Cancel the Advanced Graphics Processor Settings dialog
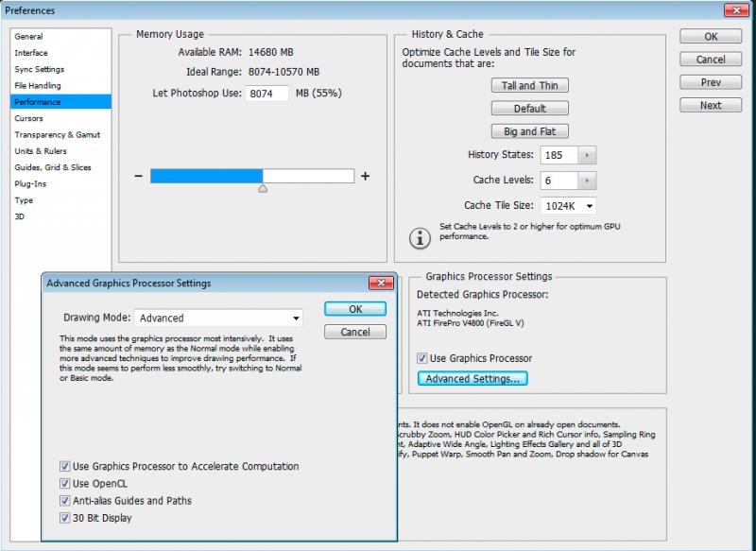Viewport: 756px width, 551px height. click(355, 332)
